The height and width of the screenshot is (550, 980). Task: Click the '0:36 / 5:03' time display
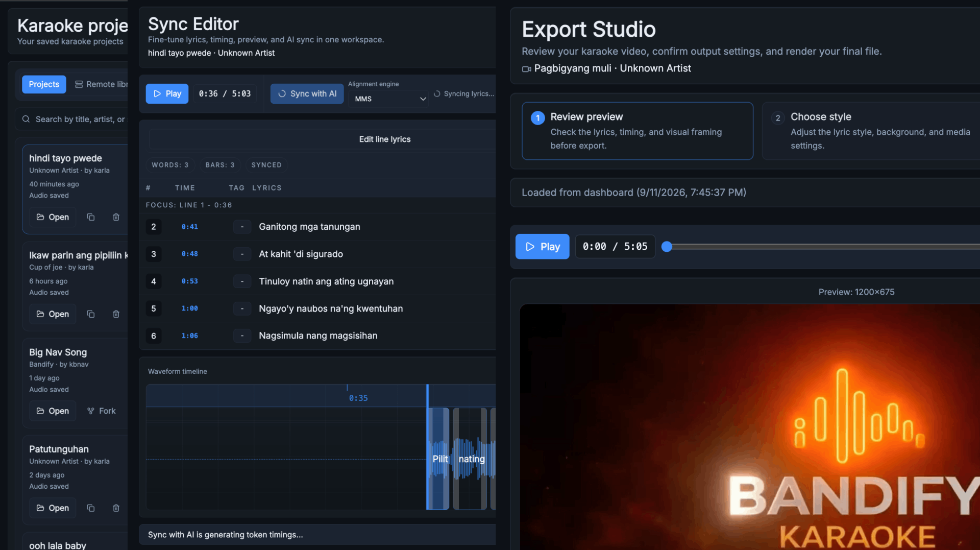click(225, 93)
